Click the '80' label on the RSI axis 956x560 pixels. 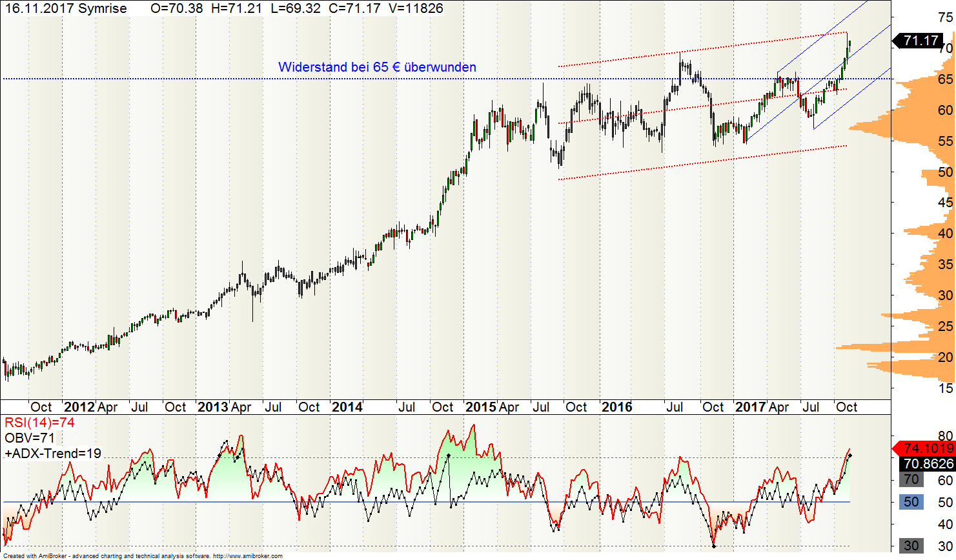pos(946,436)
